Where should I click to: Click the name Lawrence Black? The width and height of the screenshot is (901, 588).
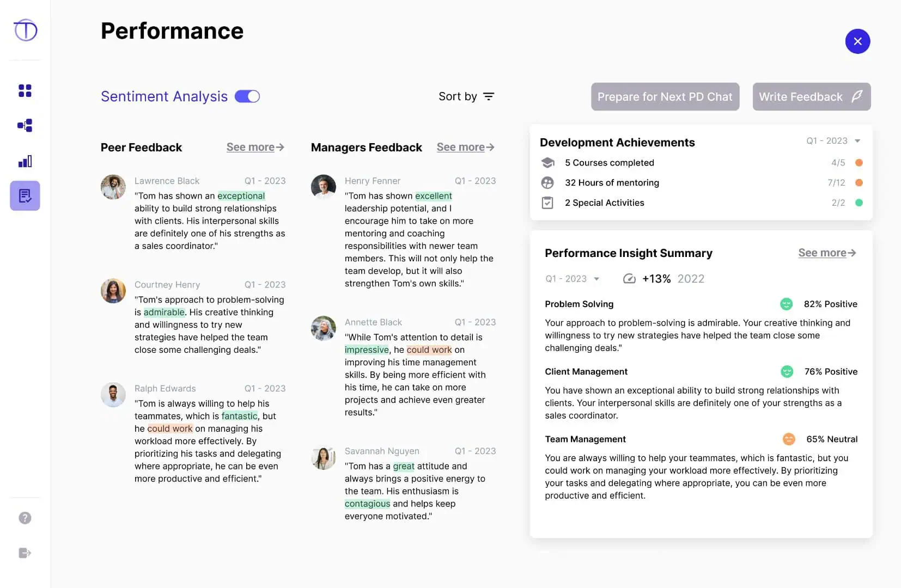pyautogui.click(x=167, y=181)
